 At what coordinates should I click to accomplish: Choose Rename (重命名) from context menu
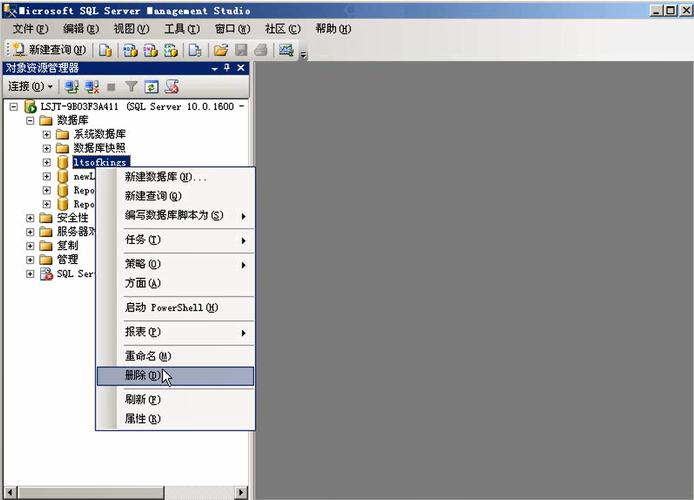[176, 356]
